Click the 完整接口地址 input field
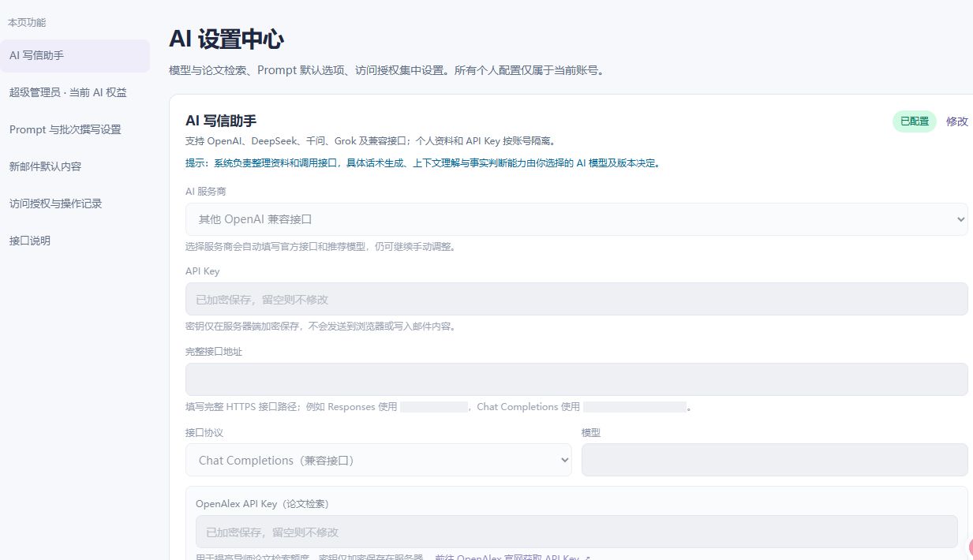Viewport: 973px width, 560px height. coord(576,379)
